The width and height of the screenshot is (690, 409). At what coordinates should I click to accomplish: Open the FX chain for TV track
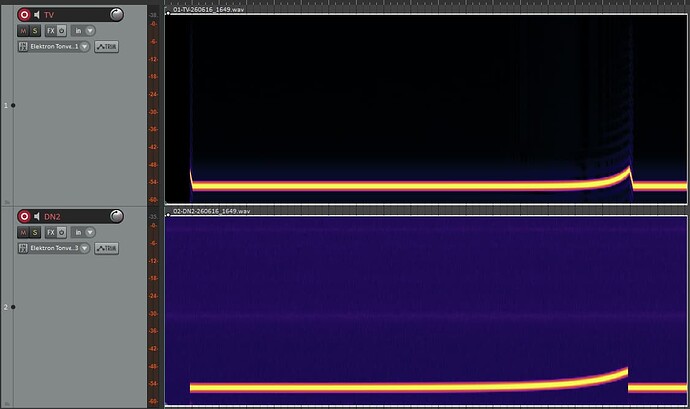pos(51,30)
